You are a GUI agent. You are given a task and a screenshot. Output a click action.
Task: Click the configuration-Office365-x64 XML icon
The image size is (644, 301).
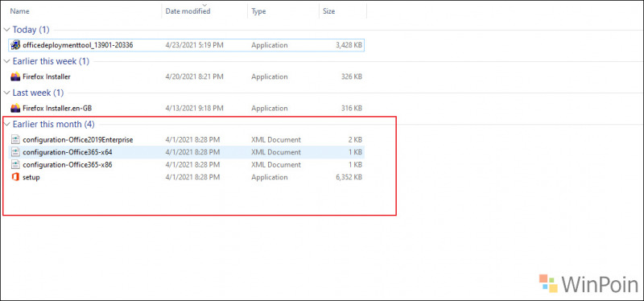click(15, 152)
